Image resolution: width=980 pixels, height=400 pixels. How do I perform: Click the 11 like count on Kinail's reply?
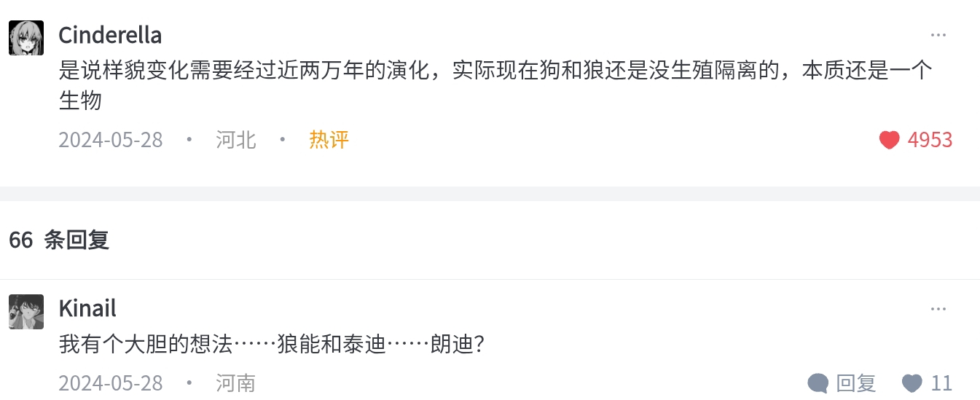click(941, 383)
